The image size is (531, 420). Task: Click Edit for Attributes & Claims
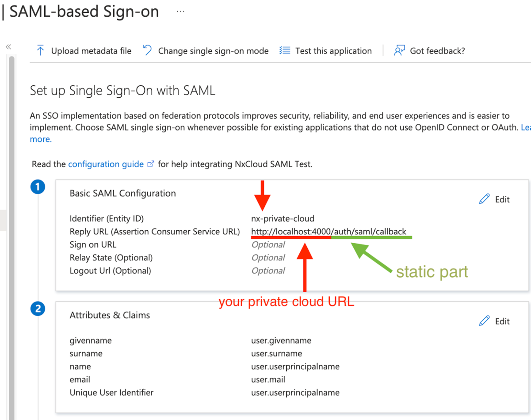click(502, 321)
